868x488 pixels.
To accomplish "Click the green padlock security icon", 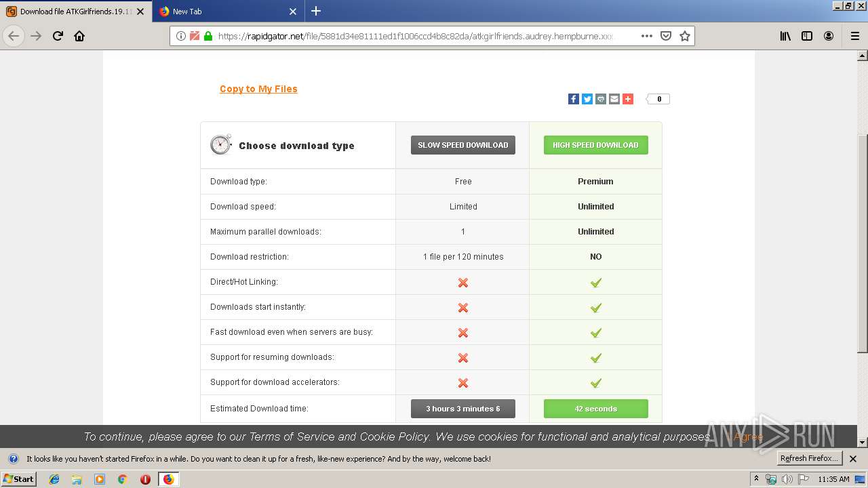I will [208, 36].
